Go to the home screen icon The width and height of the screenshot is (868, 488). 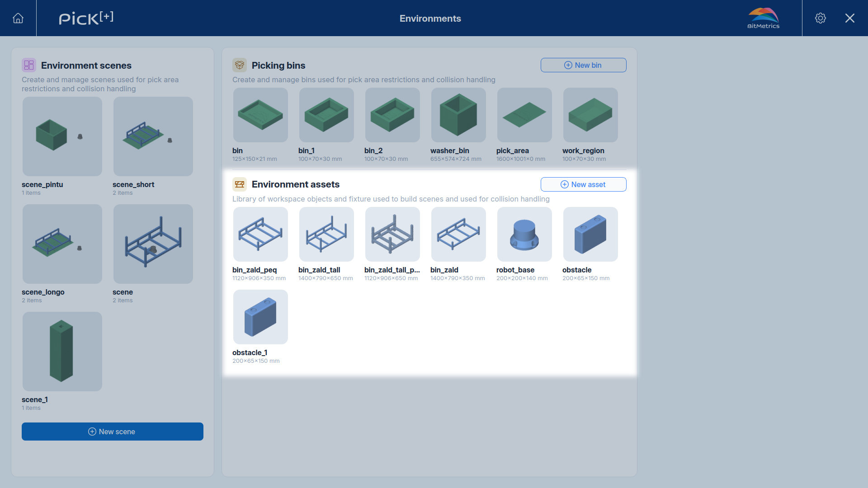tap(18, 18)
